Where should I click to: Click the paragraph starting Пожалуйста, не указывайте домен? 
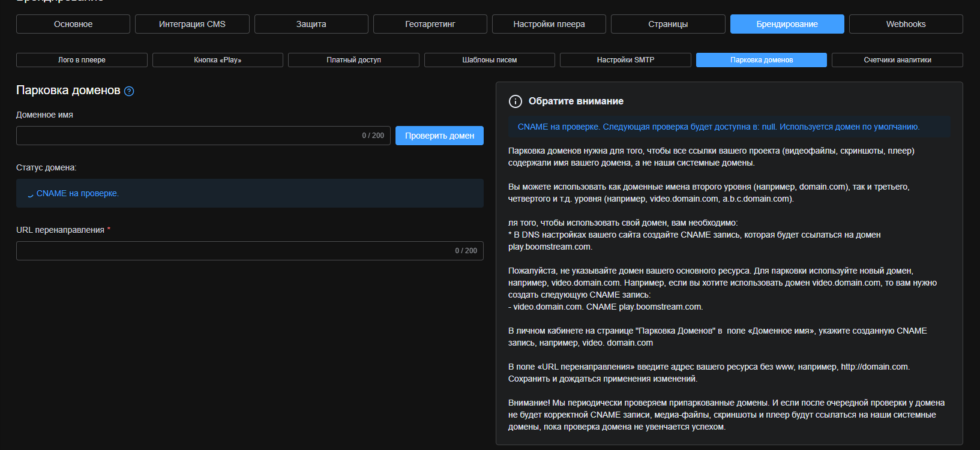[x=723, y=283]
